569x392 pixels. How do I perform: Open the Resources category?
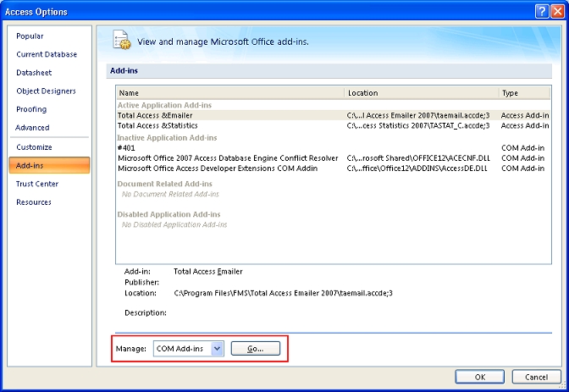34,202
